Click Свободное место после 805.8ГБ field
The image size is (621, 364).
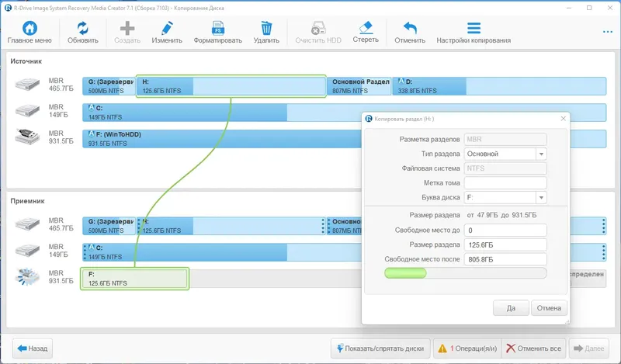505,259
